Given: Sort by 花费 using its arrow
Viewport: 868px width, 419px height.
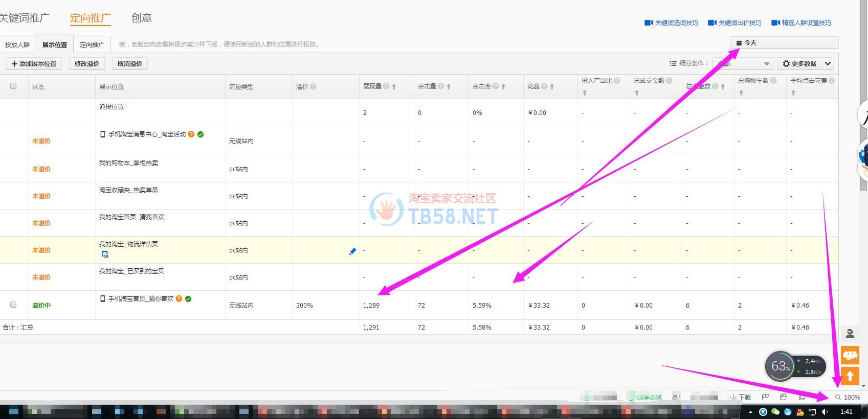Looking at the screenshot, I should click(x=552, y=87).
